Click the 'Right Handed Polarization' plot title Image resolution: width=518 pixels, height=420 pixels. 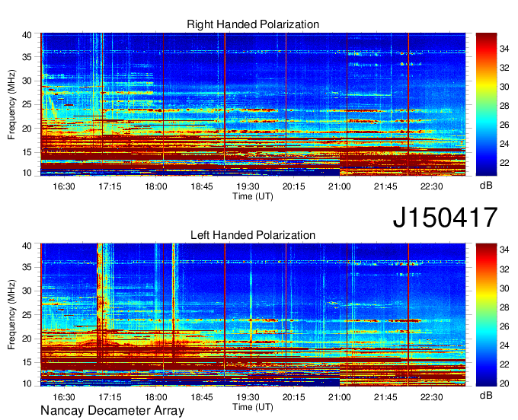pyautogui.click(x=253, y=24)
